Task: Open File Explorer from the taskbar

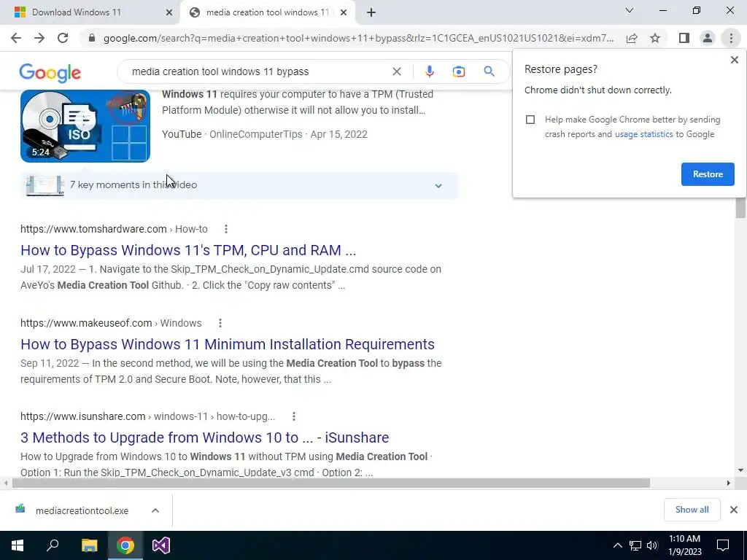Action: click(x=89, y=545)
